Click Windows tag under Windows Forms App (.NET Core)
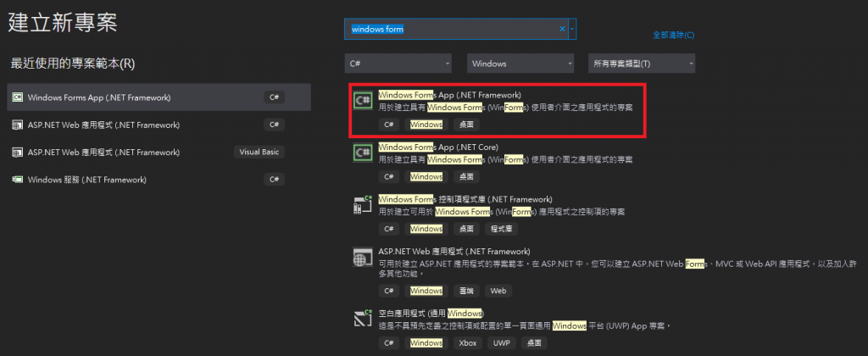868x356 pixels. pos(426,176)
